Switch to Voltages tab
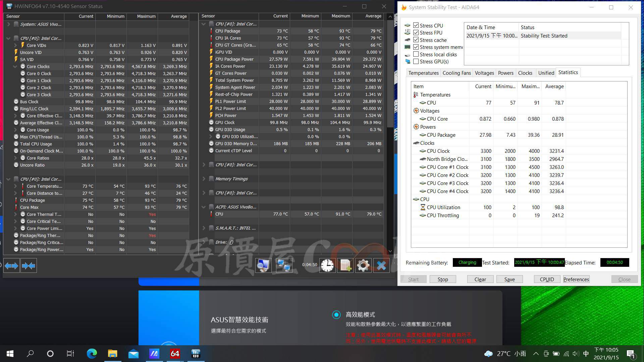The width and height of the screenshot is (644, 362). point(484,73)
